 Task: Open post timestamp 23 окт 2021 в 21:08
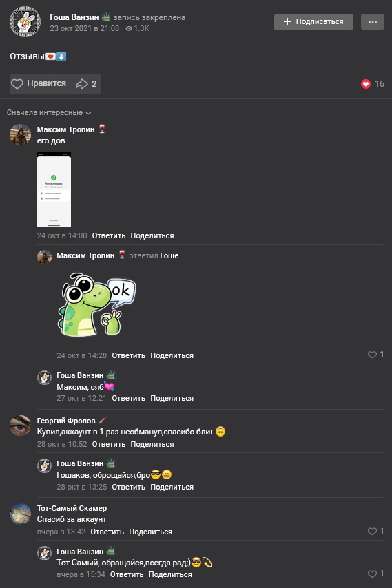pyautogui.click(x=85, y=28)
